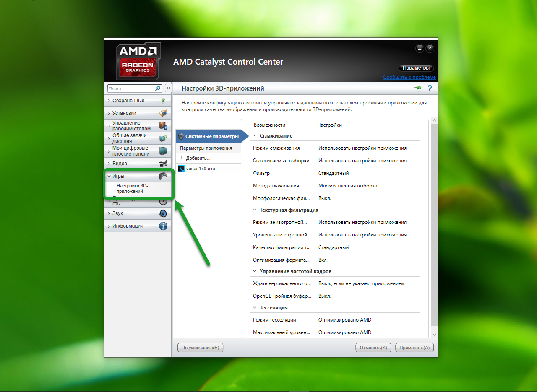This screenshot has width=537, height=392.
Task: Click the pushpin icon next to Сохраненные
Action: click(163, 101)
